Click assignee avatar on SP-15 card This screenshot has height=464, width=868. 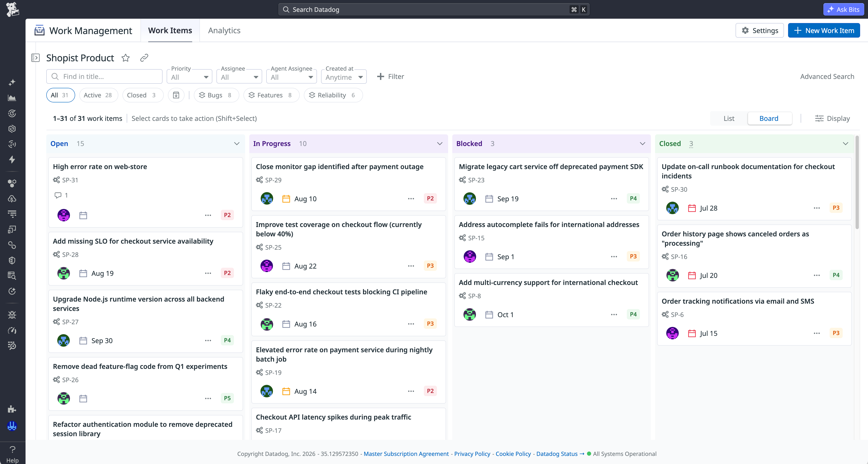(470, 257)
